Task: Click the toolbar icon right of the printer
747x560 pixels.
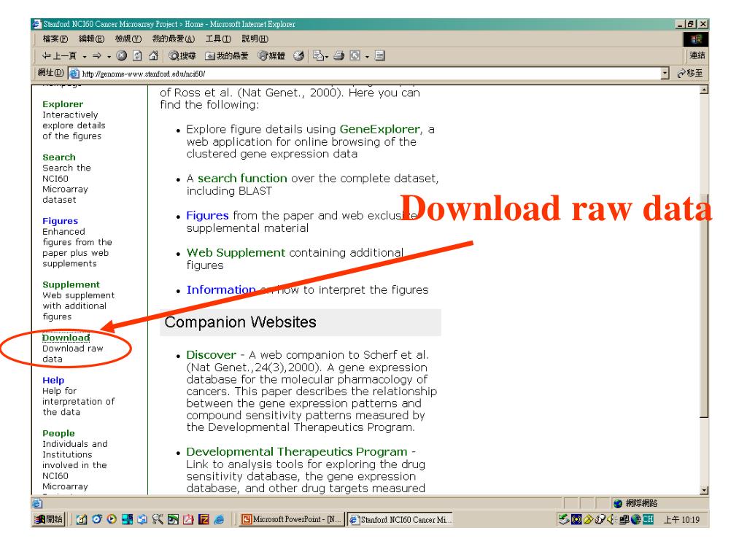Action: (355, 55)
